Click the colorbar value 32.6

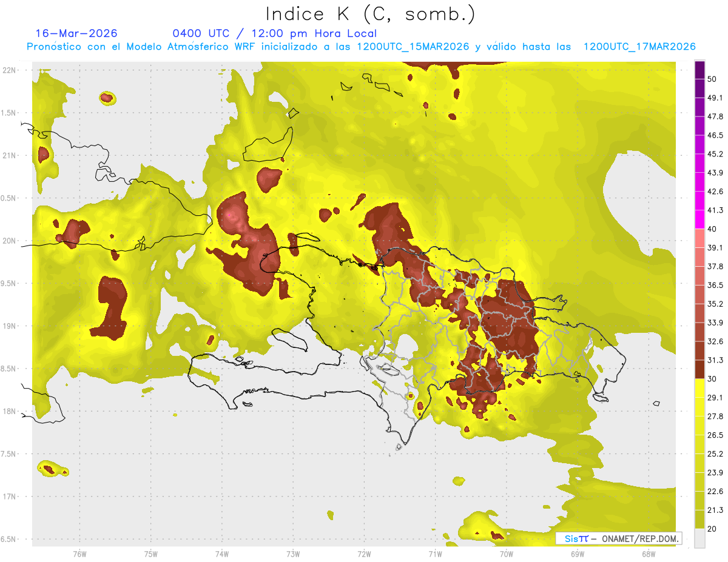pos(715,341)
